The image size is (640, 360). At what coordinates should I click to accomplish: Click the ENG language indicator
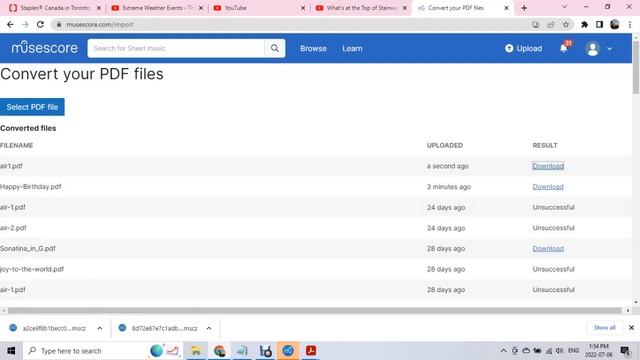(x=573, y=351)
